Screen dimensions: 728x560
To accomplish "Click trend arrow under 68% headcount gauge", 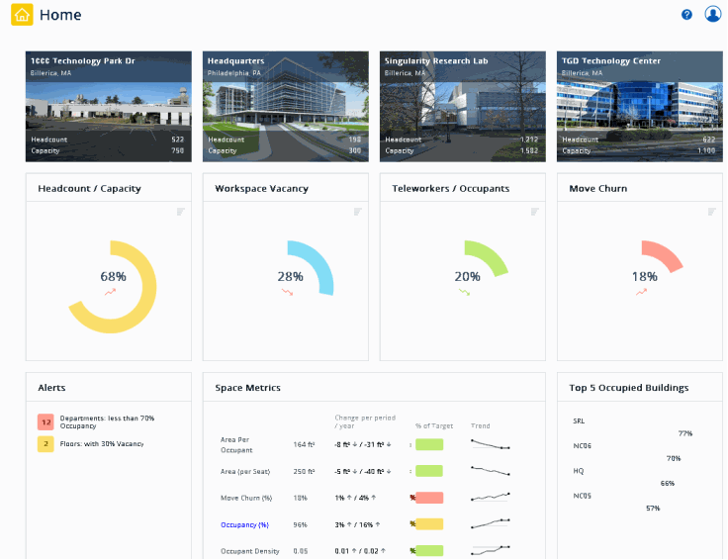I will click(x=110, y=293).
